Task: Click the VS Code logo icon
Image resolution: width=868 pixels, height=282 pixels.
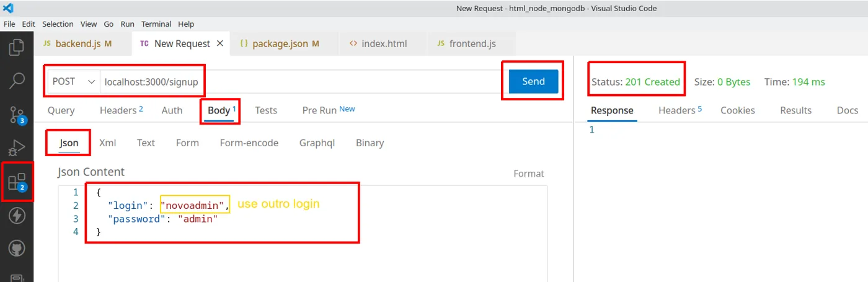Action: click(9, 8)
